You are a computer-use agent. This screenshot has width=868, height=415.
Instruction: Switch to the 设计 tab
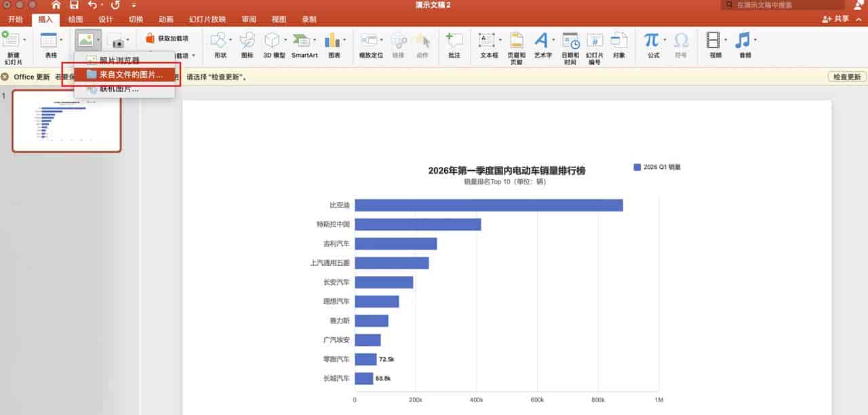(x=106, y=20)
